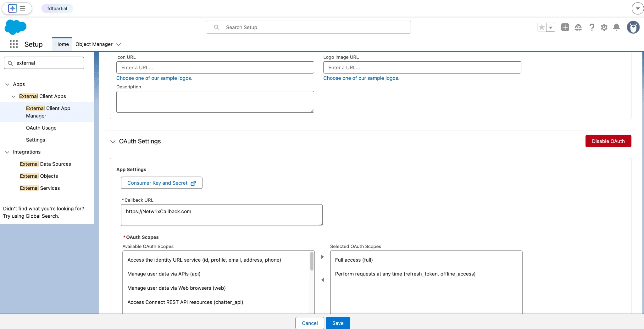View notifications via the bell icon
644x329 pixels.
coord(616,27)
